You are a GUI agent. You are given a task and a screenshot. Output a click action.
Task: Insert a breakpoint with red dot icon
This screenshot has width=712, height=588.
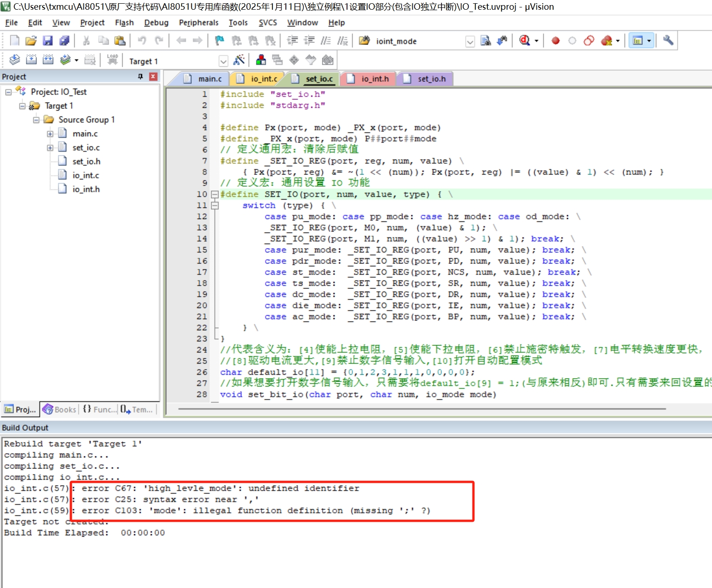tap(555, 41)
